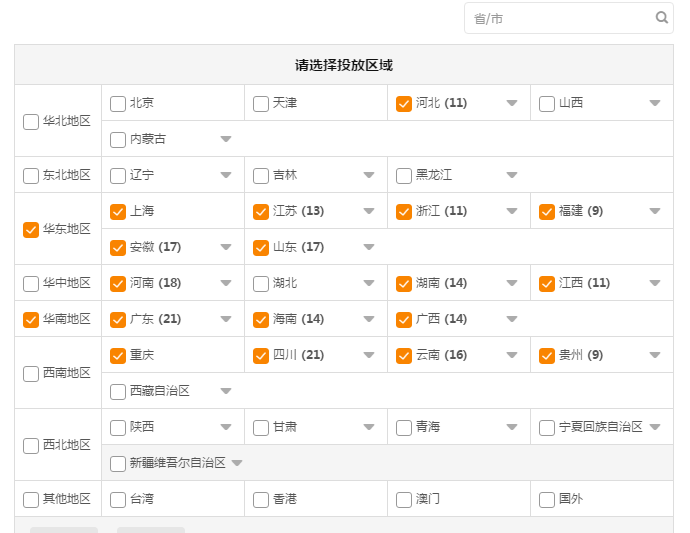Open the 宁夏回族自治区 dropdown arrow
Viewport: 690px width, 533px height.
pos(655,427)
